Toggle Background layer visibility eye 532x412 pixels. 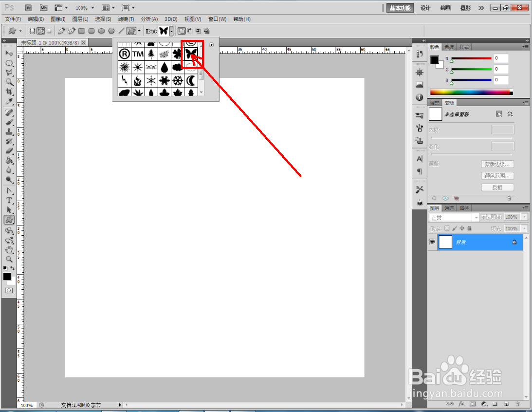pos(432,242)
